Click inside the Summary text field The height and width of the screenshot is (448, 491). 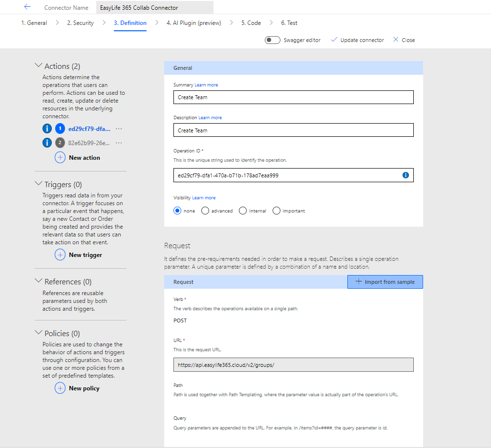(293, 97)
